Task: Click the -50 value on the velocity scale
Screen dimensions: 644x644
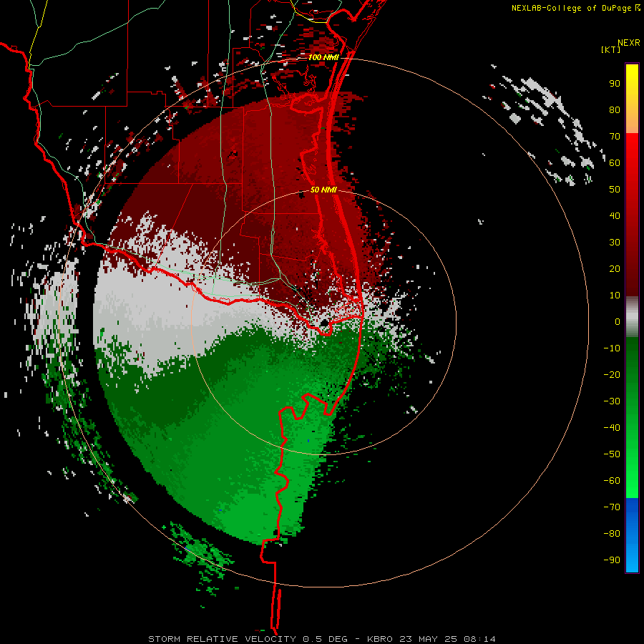Action: 612,454
